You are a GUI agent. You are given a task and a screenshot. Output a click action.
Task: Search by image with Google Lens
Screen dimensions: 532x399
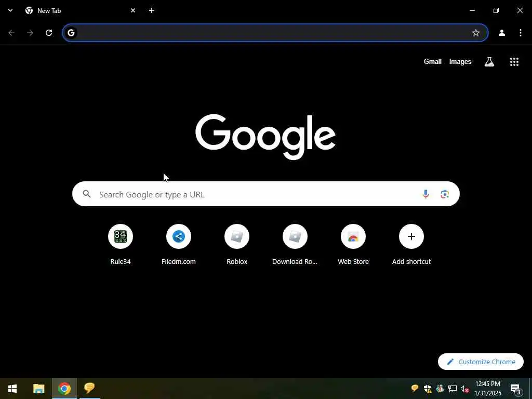[445, 194]
